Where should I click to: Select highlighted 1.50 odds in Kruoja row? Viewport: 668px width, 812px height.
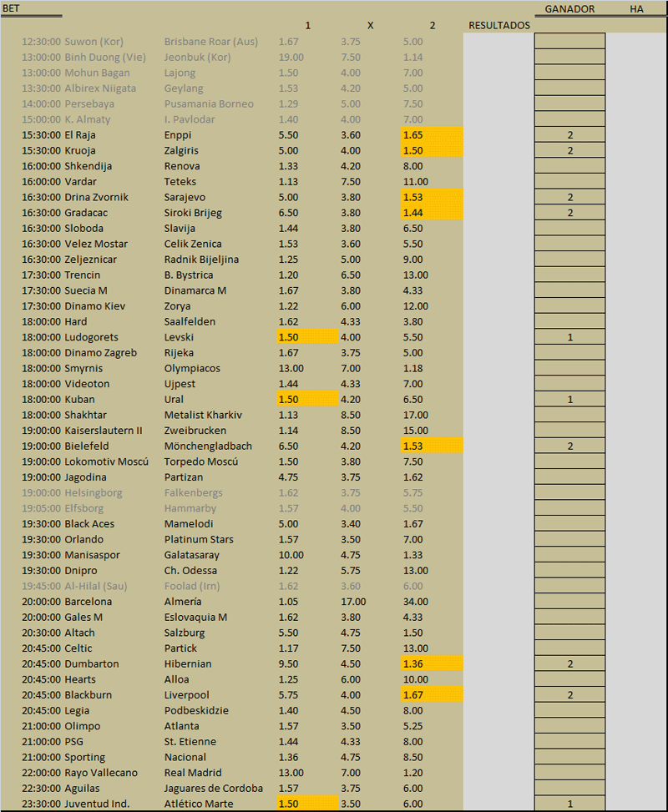point(433,150)
